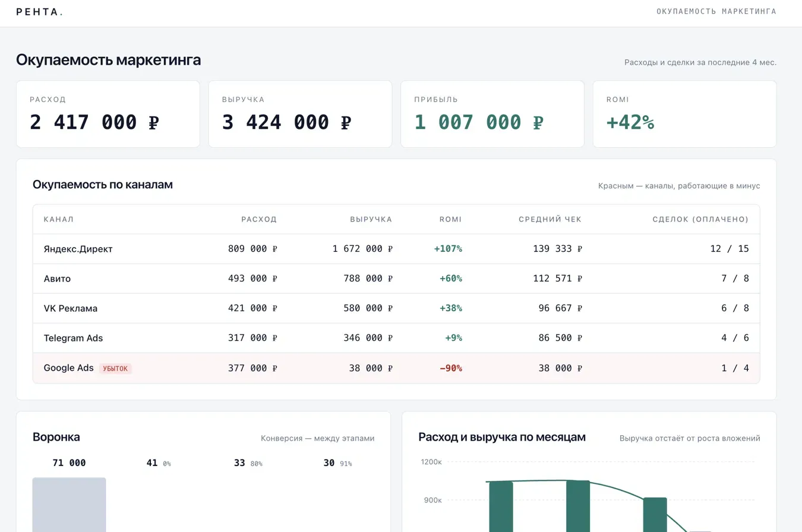Image resolution: width=802 pixels, height=532 pixels.
Task: Click the first funnel bar for 71 000
Action: pos(69,505)
